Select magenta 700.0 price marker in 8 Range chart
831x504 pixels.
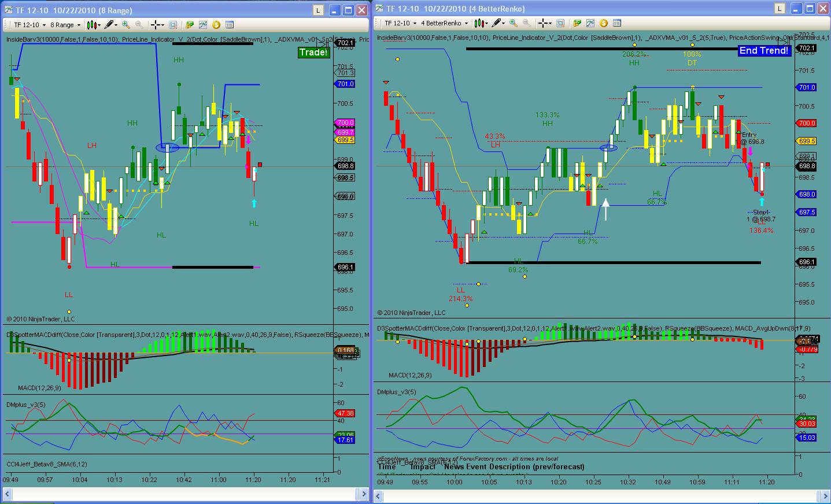click(345, 123)
